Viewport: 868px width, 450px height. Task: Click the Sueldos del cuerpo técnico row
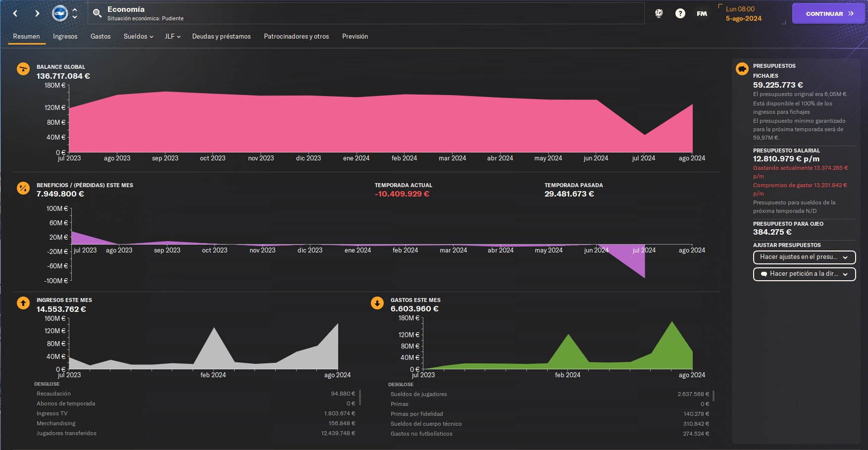[x=550, y=424]
